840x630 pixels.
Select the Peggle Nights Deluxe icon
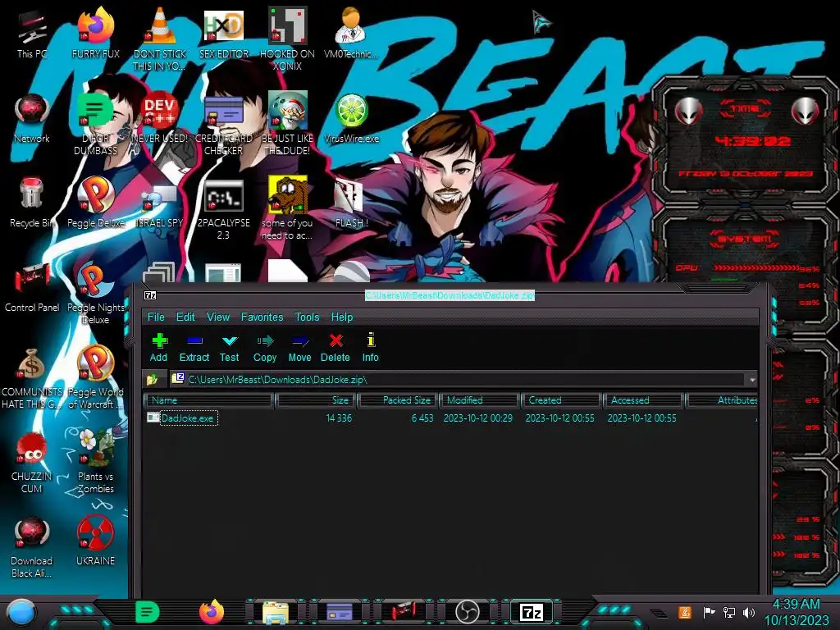(95, 293)
